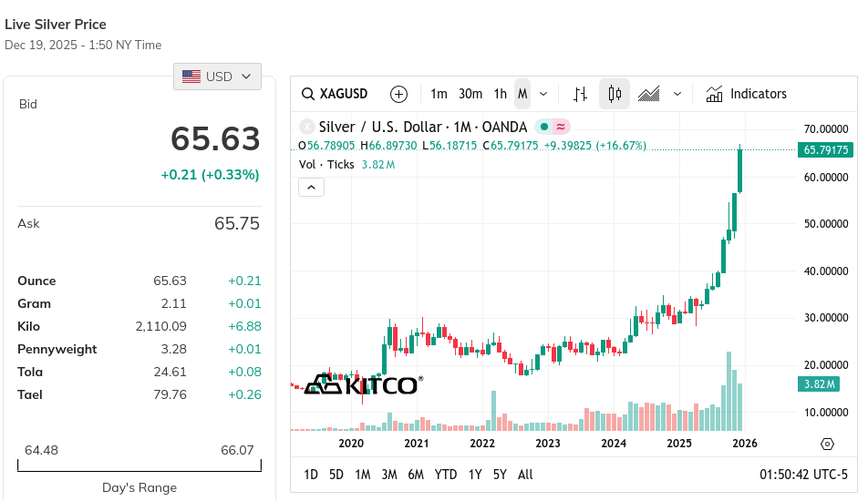Click the Live Silver Price heading

point(56,25)
